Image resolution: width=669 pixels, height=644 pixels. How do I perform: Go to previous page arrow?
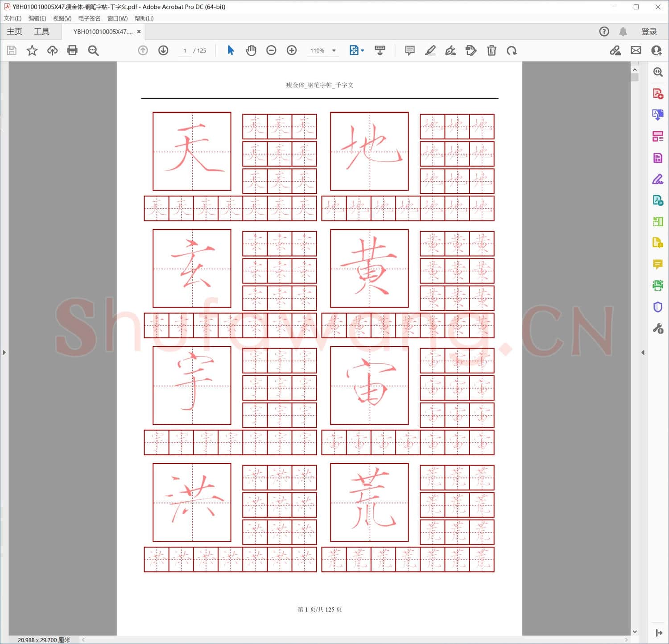click(x=143, y=50)
